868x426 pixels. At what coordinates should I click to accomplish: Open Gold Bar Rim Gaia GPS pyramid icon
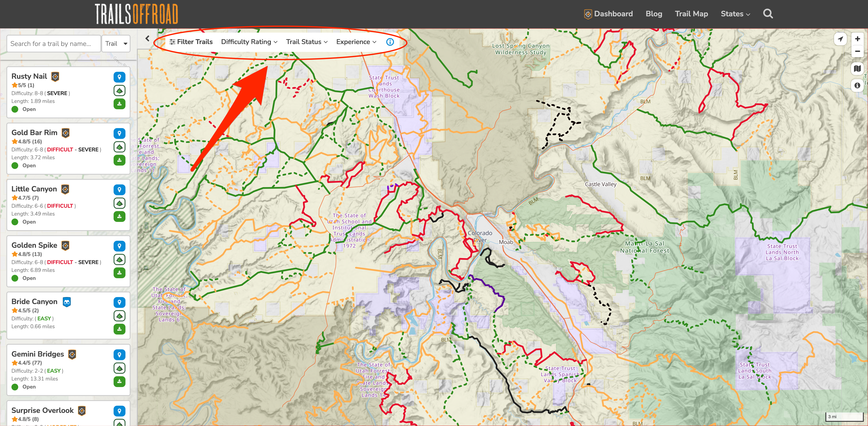pyautogui.click(x=119, y=147)
